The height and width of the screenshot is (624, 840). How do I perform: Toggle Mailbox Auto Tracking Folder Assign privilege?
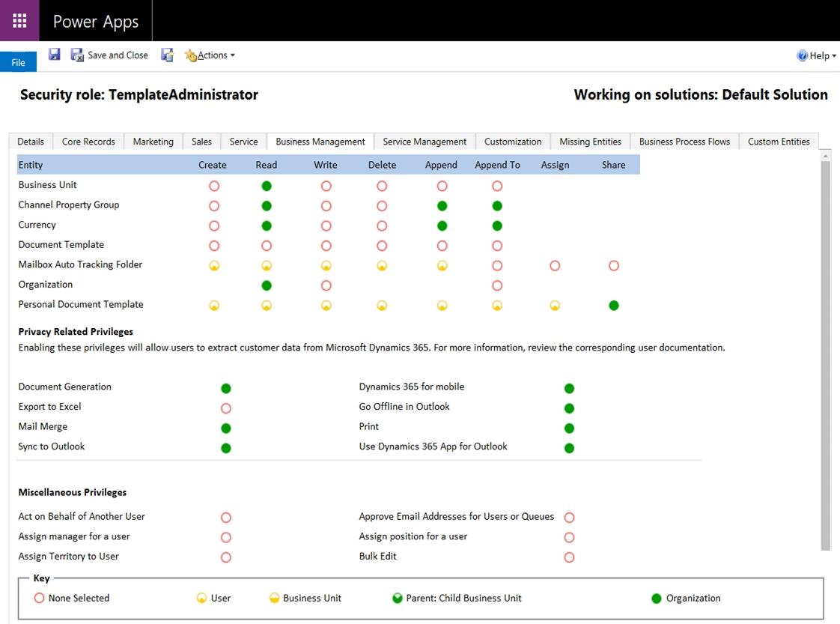pos(555,265)
